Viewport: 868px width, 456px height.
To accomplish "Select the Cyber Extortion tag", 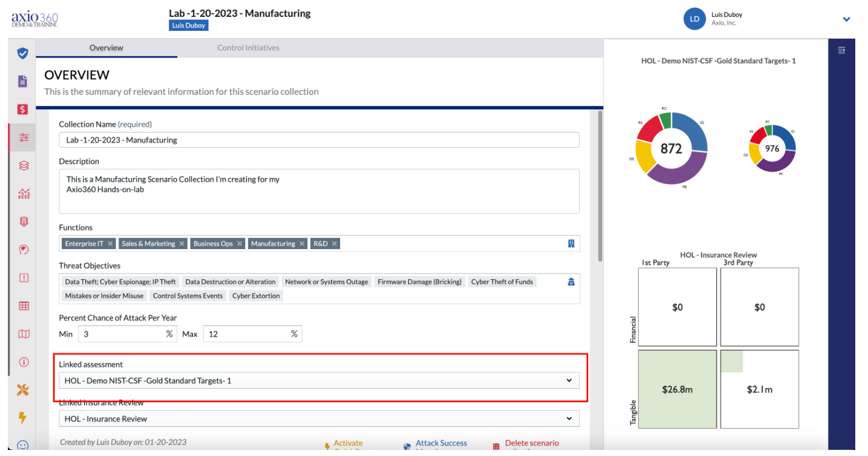I will pyautogui.click(x=256, y=296).
